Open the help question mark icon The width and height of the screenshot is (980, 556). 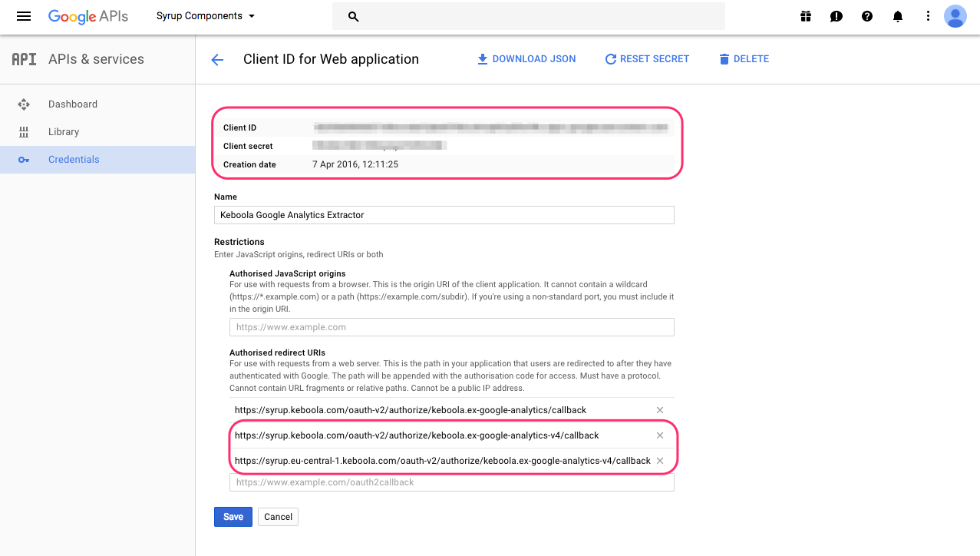[x=867, y=16]
